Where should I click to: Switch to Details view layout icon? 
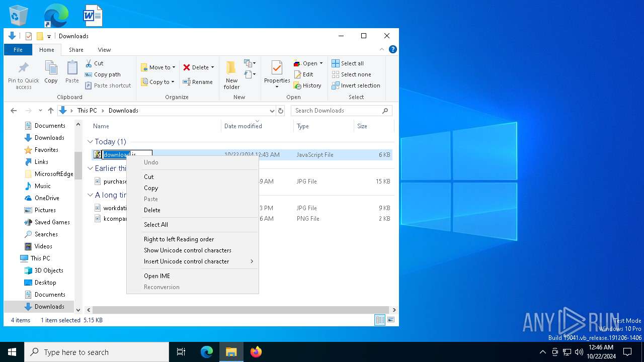(x=380, y=320)
